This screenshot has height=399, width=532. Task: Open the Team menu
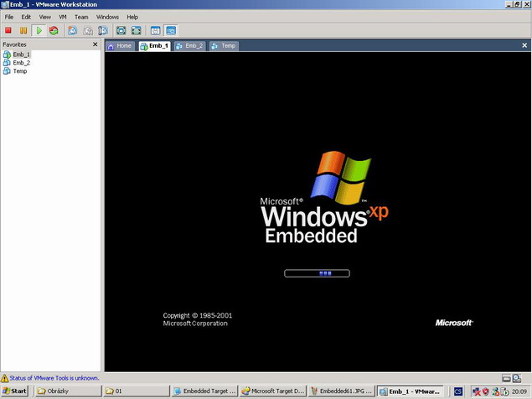[81, 17]
